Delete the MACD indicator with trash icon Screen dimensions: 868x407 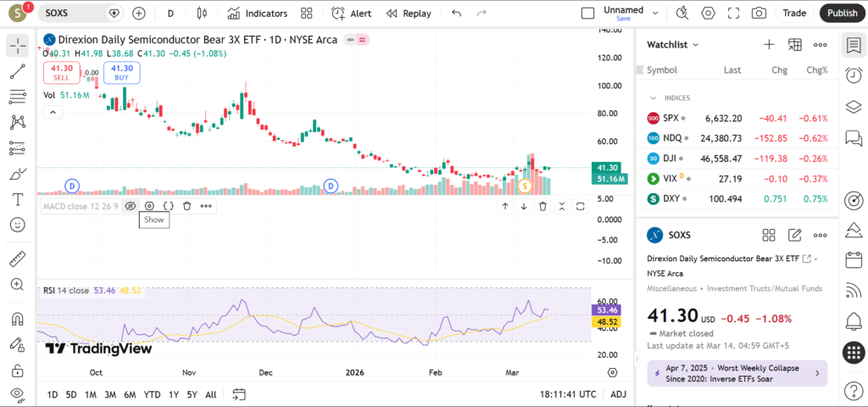186,205
